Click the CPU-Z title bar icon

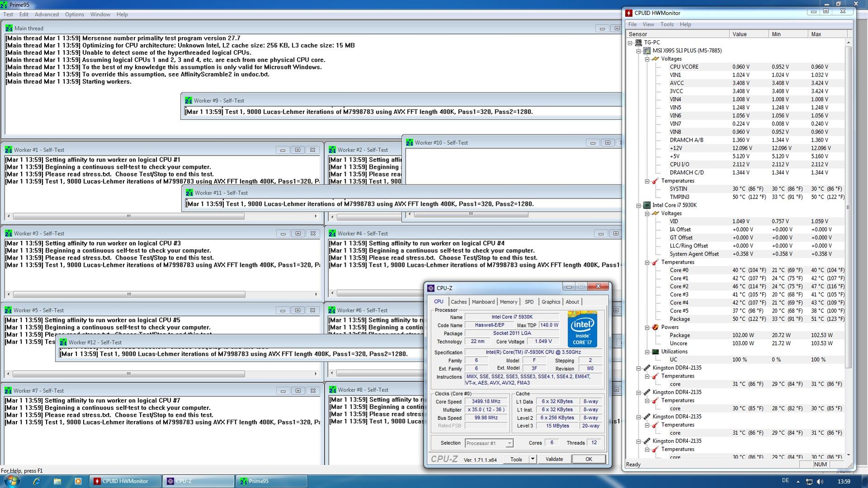point(431,288)
